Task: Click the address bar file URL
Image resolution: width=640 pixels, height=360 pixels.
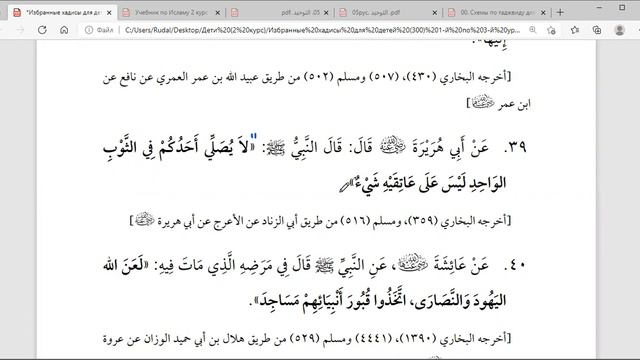Action: pos(322,30)
